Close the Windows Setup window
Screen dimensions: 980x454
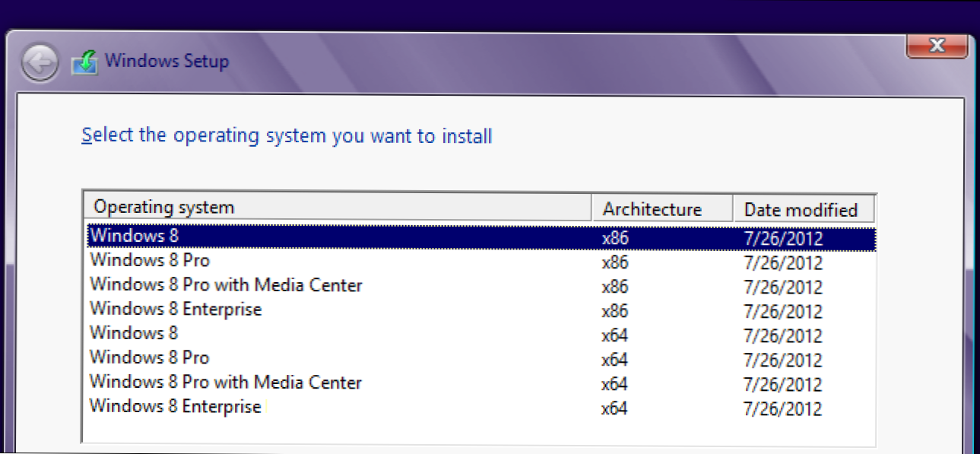(x=937, y=47)
